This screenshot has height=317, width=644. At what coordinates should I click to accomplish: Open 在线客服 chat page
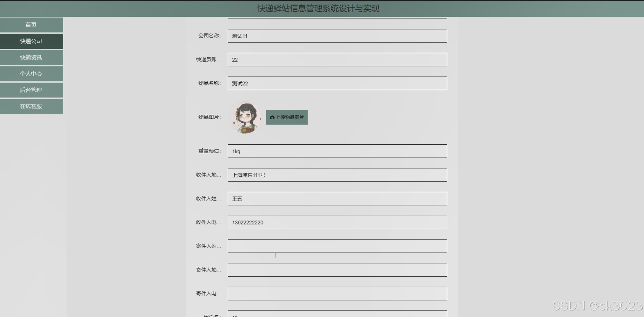[31, 106]
